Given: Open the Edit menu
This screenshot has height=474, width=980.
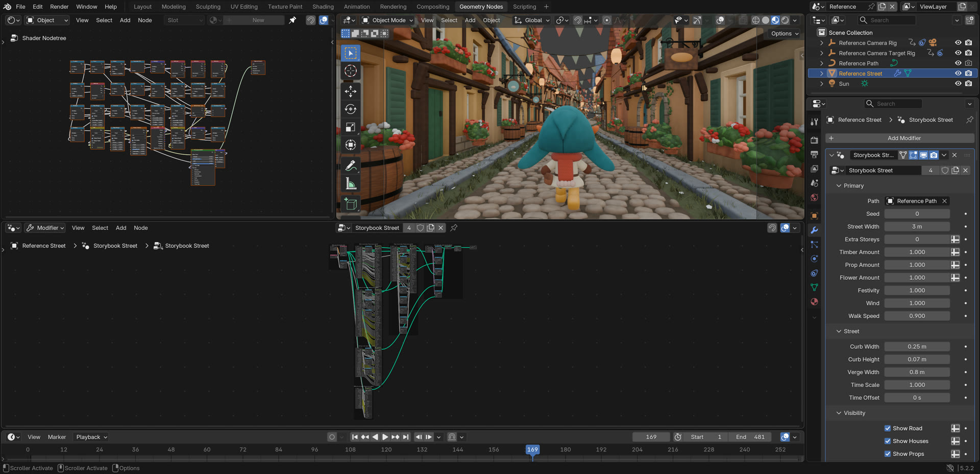Looking at the screenshot, I should click(x=38, y=7).
